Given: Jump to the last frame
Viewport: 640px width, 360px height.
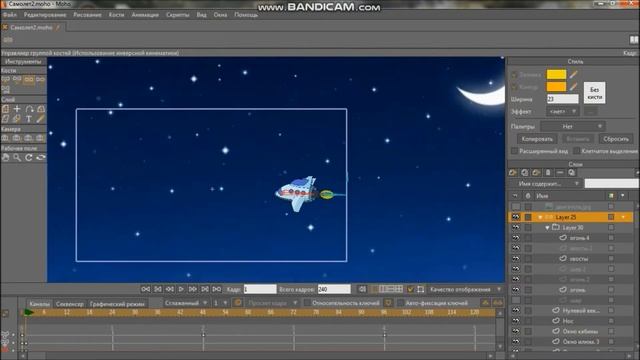Looking at the screenshot, I should point(217,289).
